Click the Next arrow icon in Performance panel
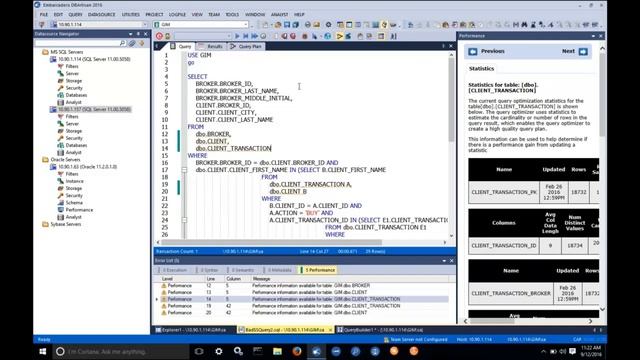Screen dimensions: 640x360 [583, 51]
